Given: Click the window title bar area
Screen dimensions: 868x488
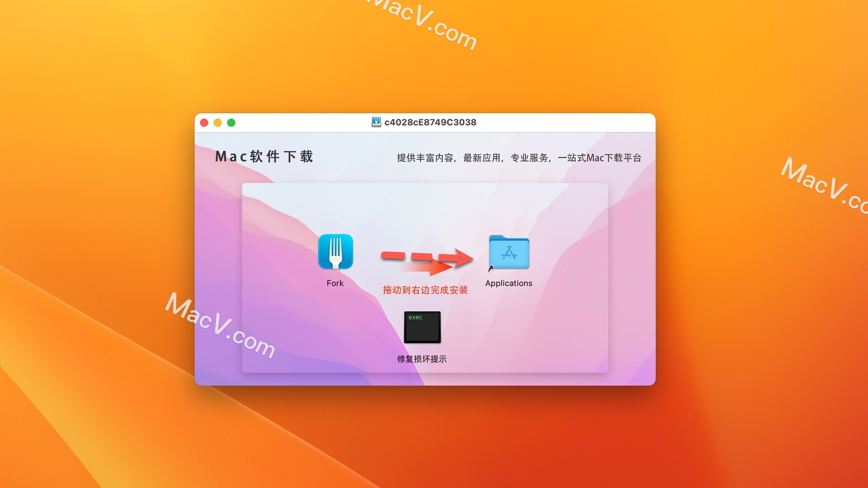Looking at the screenshot, I should [425, 122].
